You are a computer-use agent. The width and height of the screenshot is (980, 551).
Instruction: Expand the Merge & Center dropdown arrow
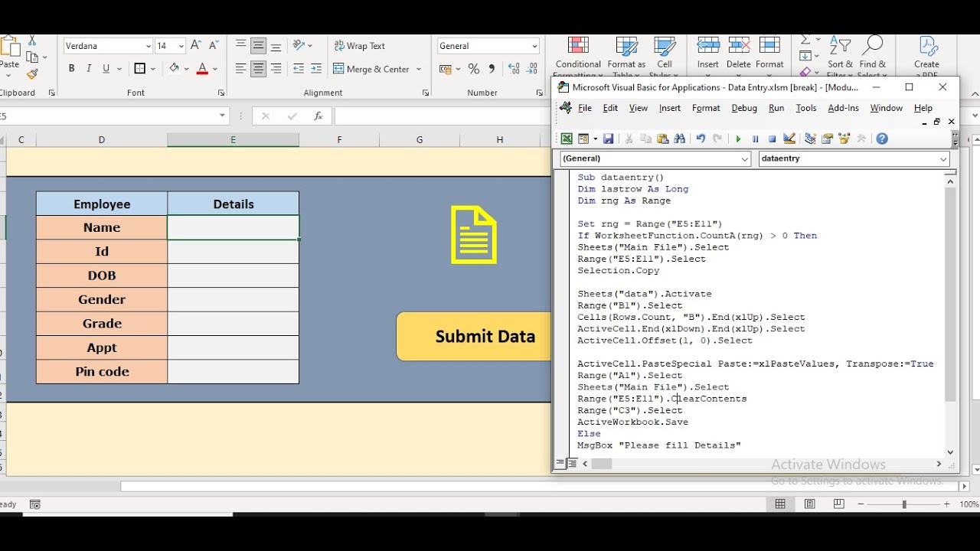coord(419,69)
